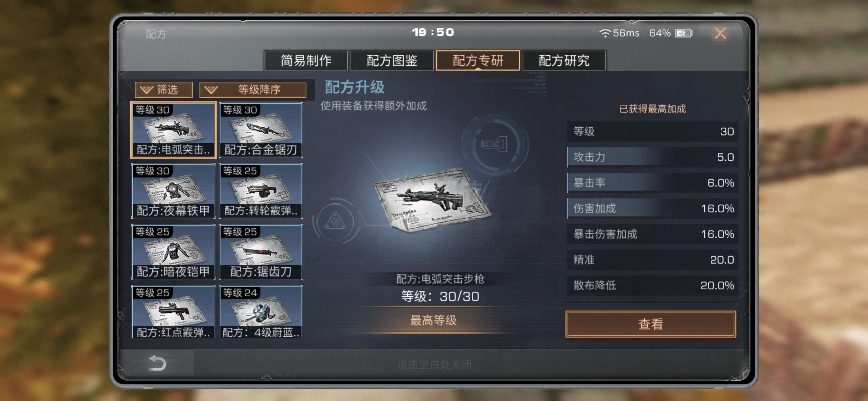This screenshot has width=868, height=401.
Task: Open the 红点霰弹 recipe card
Action: point(173,312)
